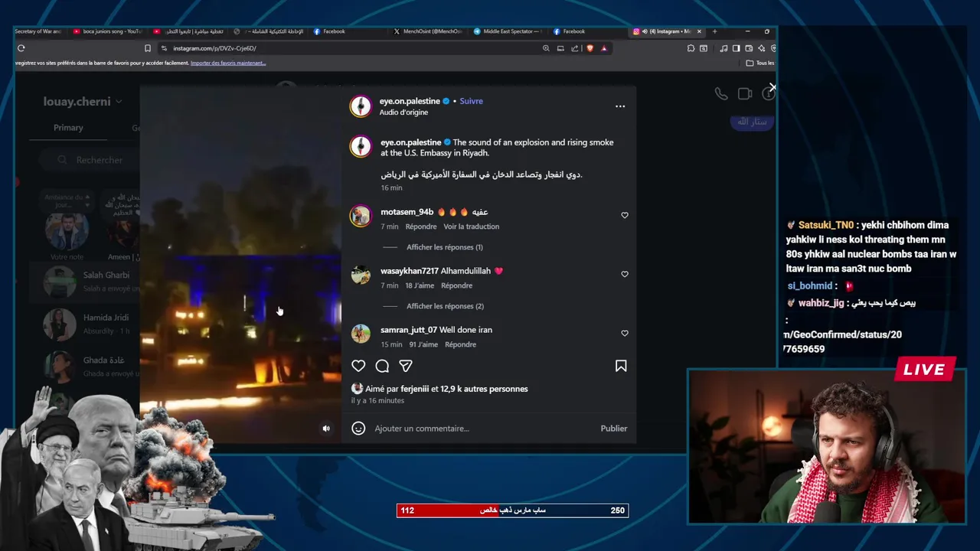Image resolution: width=980 pixels, height=551 pixels.
Task: Switch to the boca juniors song YouTube tab
Action: [x=107, y=31]
